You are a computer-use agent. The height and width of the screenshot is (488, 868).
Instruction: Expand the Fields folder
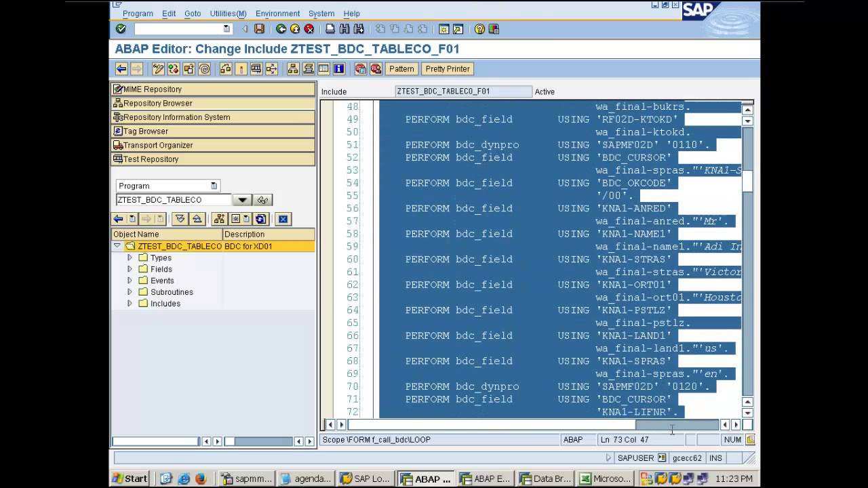130,269
